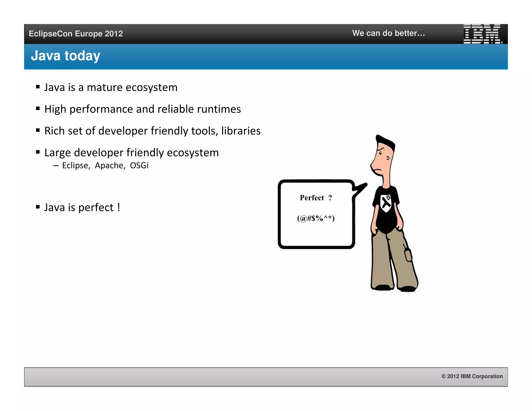Image resolution: width=532 pixels, height=411 pixels.
Task: Click the 'EclipseCon Europe 2012' header text
Action: (x=76, y=34)
